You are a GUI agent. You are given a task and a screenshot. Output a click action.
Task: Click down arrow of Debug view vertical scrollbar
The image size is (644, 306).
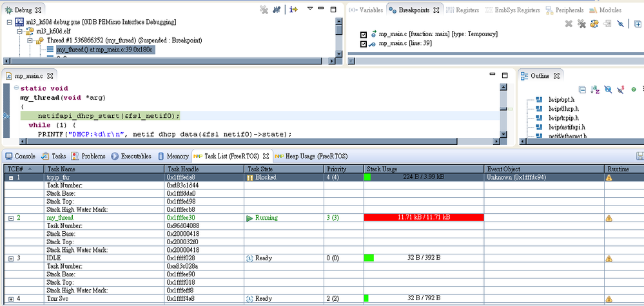339,53
